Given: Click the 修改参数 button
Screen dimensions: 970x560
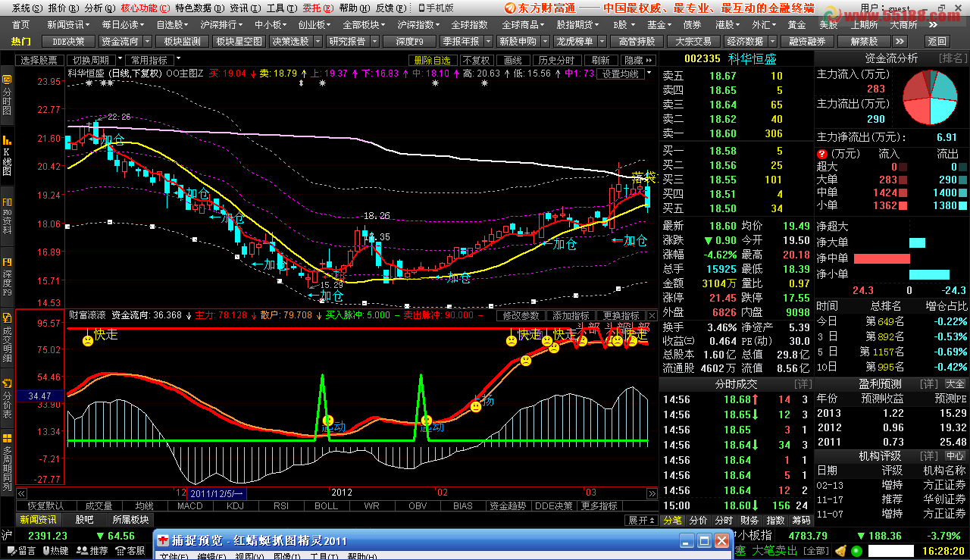Looking at the screenshot, I should tap(521, 315).
